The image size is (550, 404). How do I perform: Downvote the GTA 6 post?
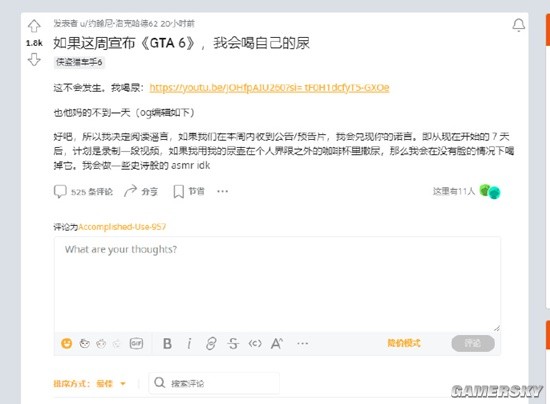click(x=34, y=60)
